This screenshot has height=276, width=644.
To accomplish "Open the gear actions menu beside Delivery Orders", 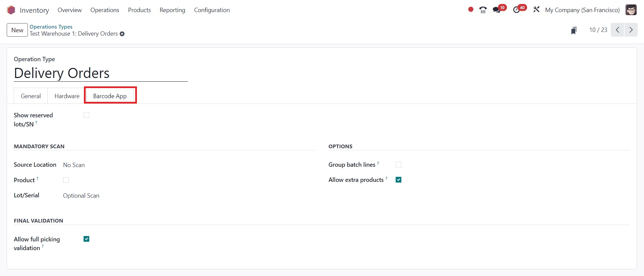I will 122,34.
